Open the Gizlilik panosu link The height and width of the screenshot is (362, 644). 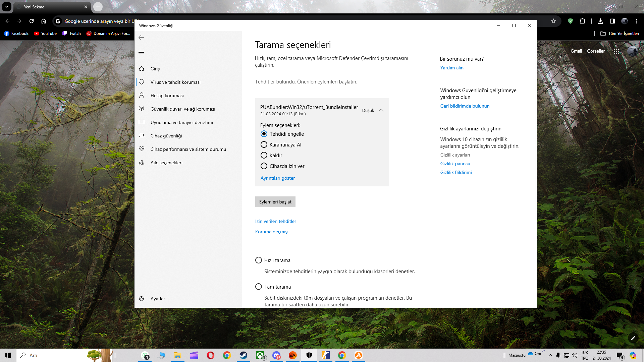tap(455, 164)
